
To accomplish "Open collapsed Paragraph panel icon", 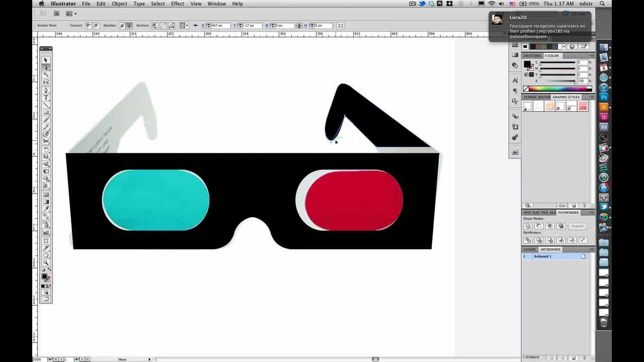I will [515, 91].
